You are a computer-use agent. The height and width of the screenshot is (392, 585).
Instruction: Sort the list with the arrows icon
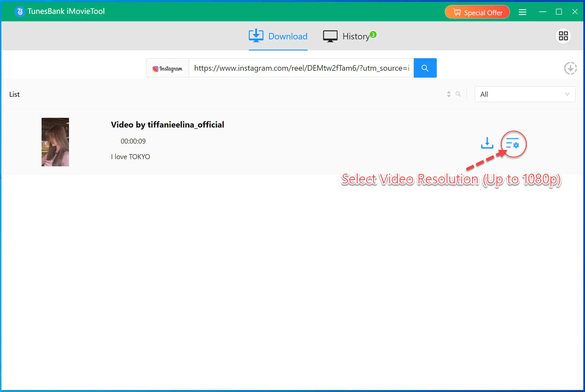tap(449, 94)
